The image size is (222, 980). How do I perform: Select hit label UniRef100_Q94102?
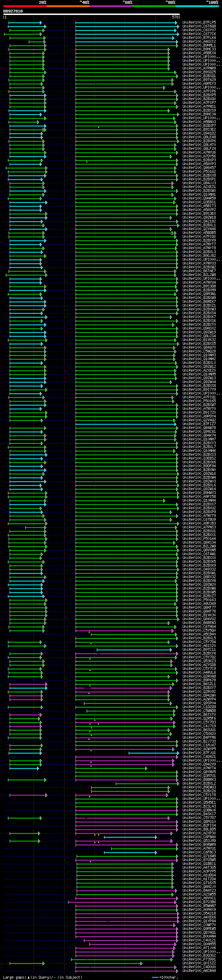[x=199, y=133]
